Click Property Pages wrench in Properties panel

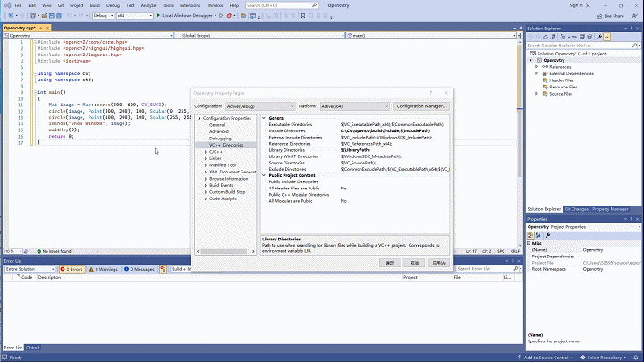(548, 235)
